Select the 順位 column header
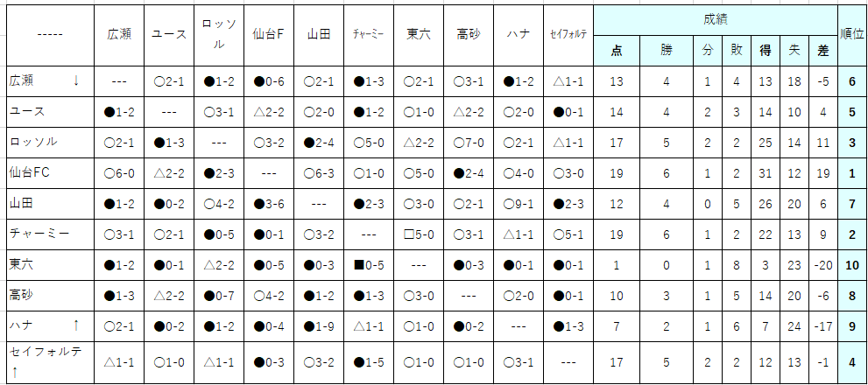 pos(852,35)
